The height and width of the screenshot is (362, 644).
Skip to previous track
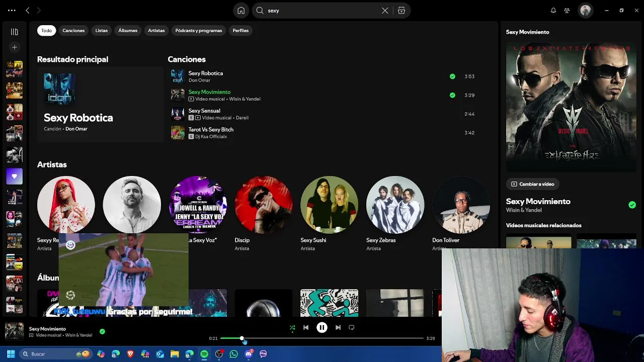(x=306, y=328)
